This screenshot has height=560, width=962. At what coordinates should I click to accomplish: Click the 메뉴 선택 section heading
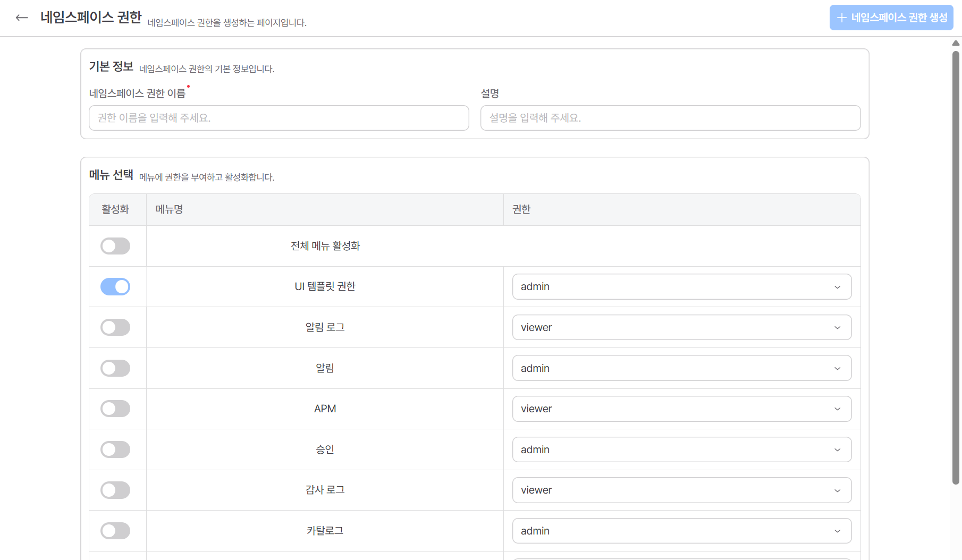pos(111,175)
